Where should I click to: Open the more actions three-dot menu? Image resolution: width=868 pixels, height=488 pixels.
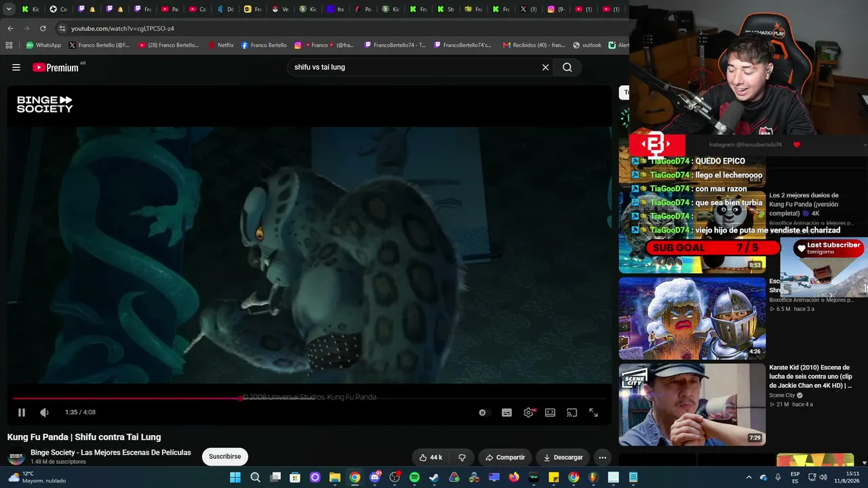pyautogui.click(x=602, y=457)
